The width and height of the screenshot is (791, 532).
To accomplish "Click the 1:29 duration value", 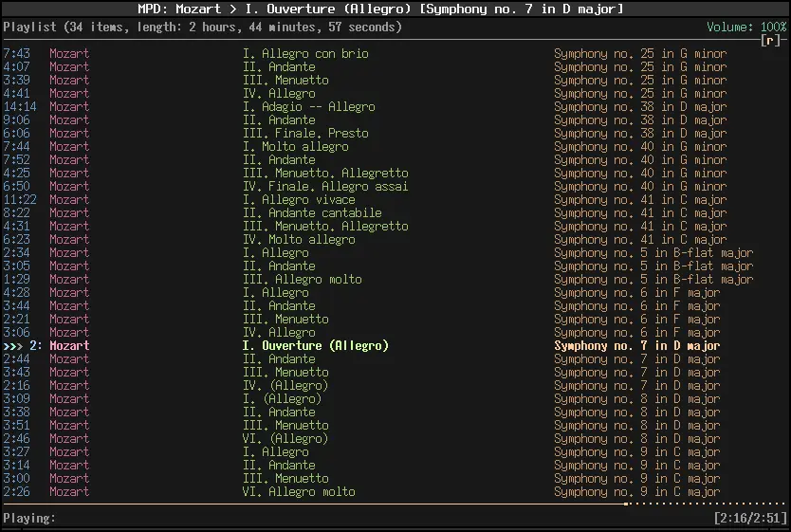I will pyautogui.click(x=16, y=280).
